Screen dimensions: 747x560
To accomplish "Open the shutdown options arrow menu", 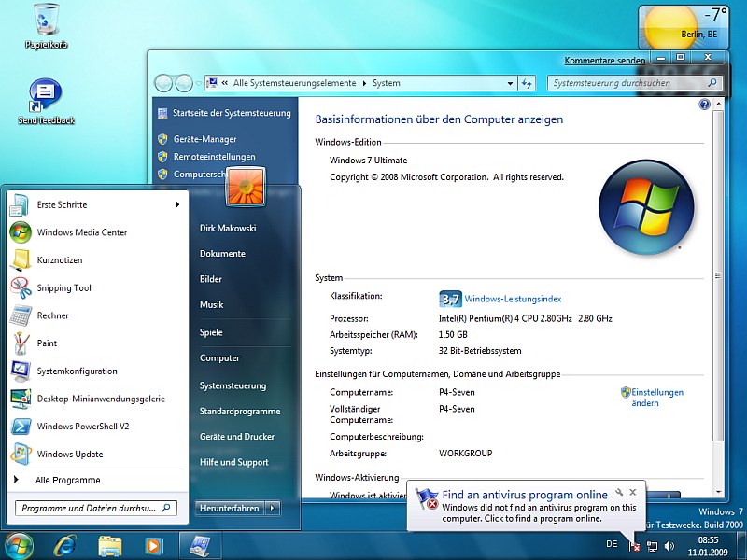I will [273, 508].
